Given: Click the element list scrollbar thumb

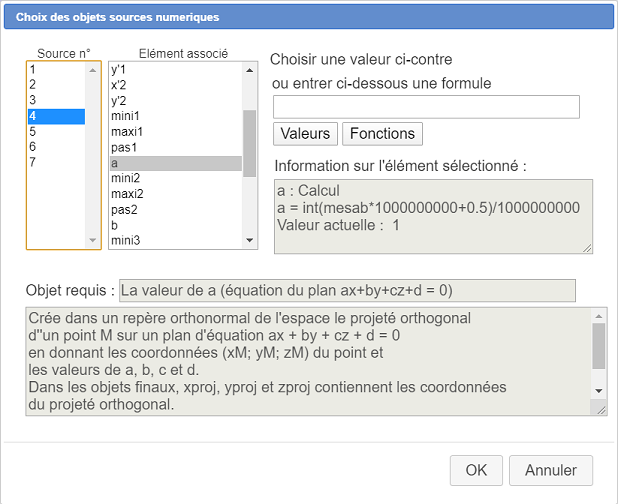Looking at the screenshot, I should (x=249, y=143).
